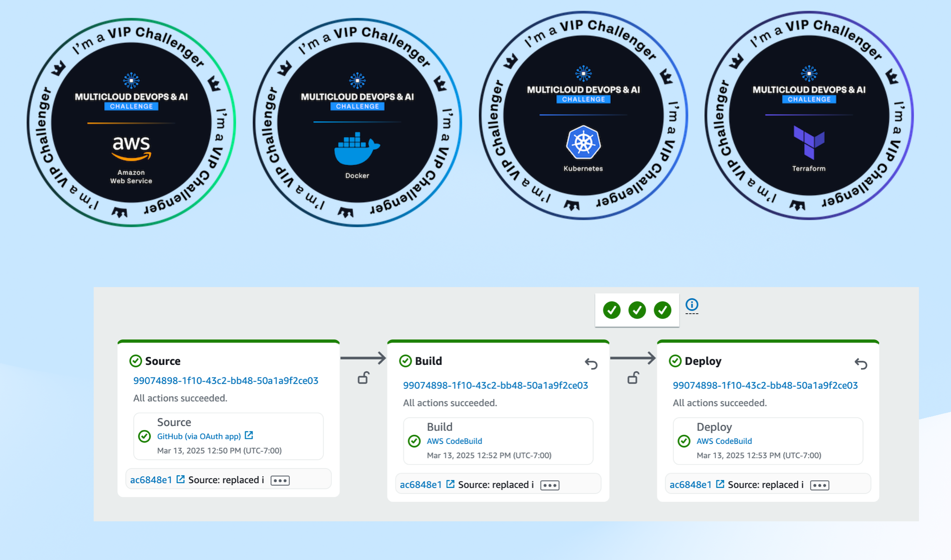Click the Docker whale logo in the badge

click(x=357, y=149)
